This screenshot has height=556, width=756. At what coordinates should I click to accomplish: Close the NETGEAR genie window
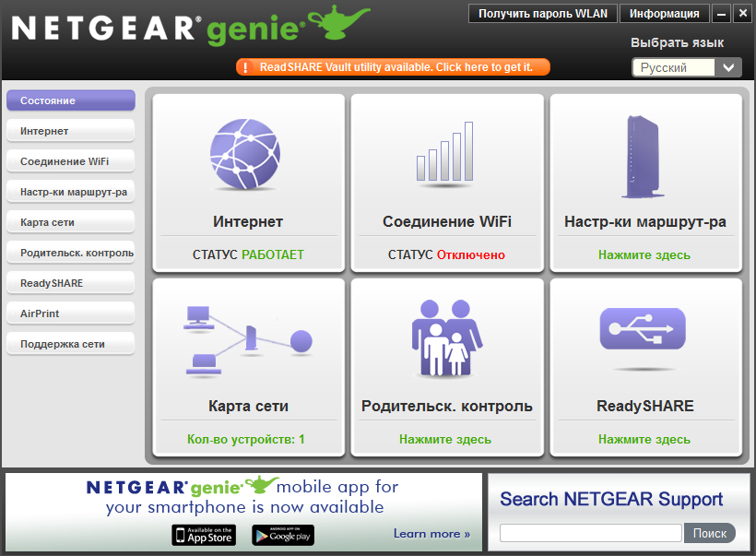742,14
